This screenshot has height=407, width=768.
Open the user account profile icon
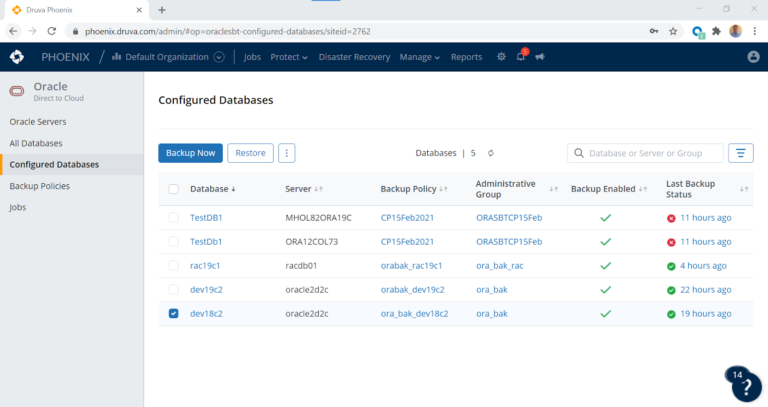753,57
